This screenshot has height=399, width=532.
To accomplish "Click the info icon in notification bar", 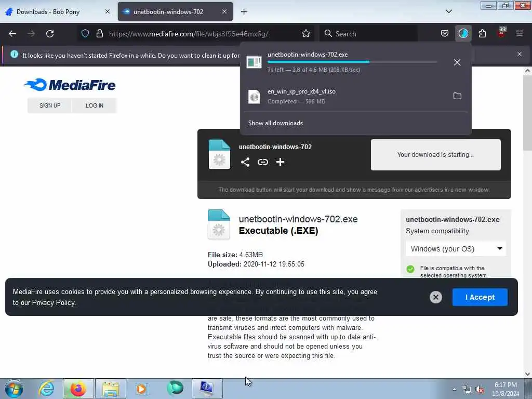I will (14, 54).
